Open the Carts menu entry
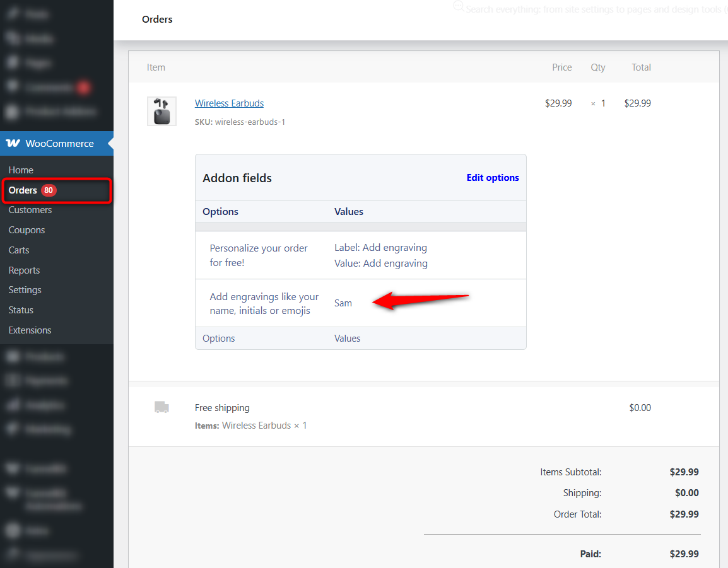 pyautogui.click(x=18, y=250)
